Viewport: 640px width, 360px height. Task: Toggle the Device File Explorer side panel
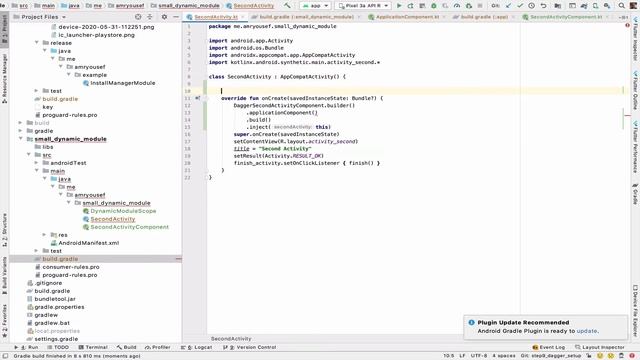(x=635, y=311)
